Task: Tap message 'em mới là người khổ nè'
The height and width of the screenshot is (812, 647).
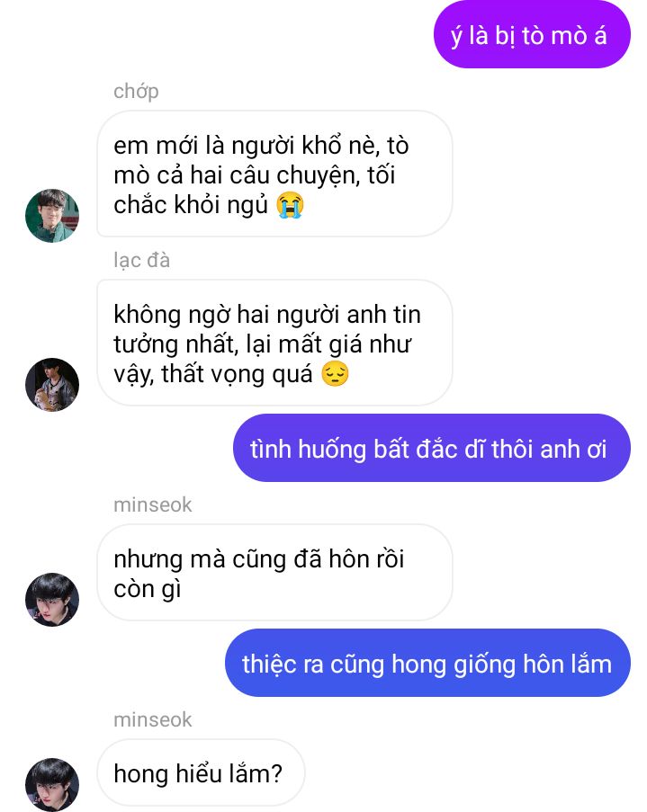Action: tap(274, 174)
